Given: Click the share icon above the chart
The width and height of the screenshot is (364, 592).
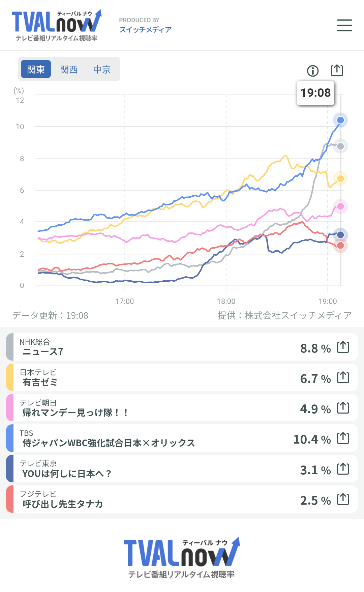Looking at the screenshot, I should coord(337,70).
